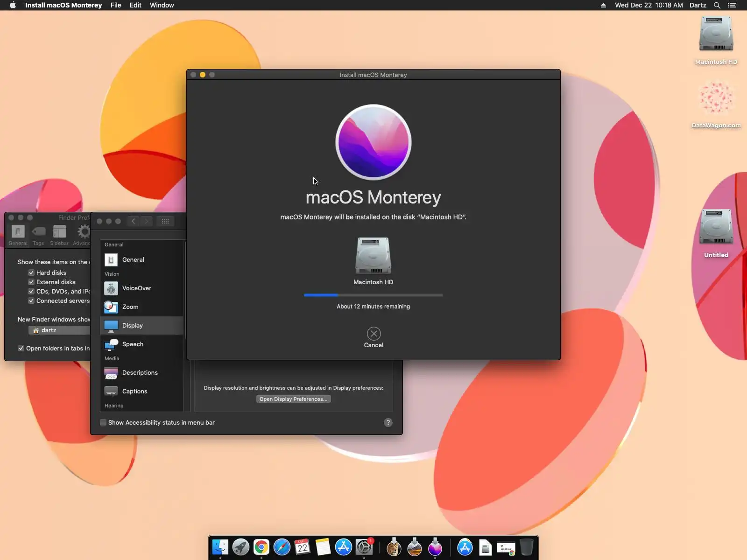747x560 pixels.
Task: Select Speech in the Accessibility sidebar
Action: pyautogui.click(x=142, y=344)
